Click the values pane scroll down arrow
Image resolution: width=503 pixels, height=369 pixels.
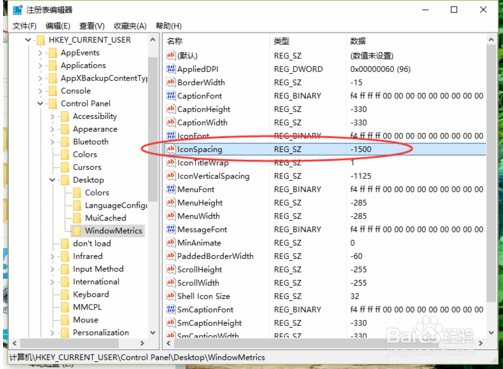491,333
